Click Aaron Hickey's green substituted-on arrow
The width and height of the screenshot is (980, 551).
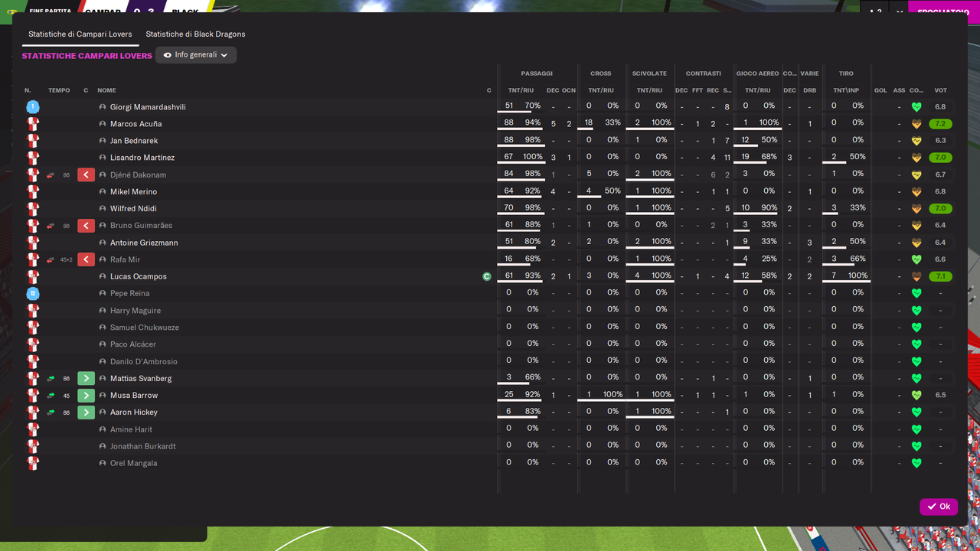(87, 412)
